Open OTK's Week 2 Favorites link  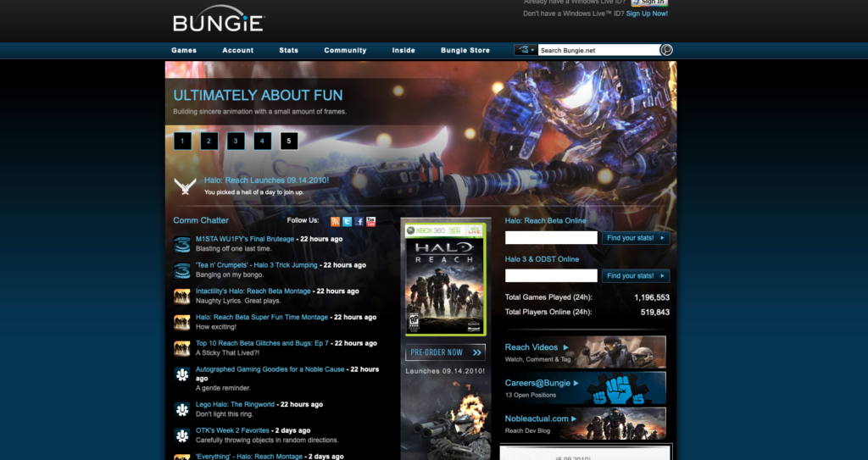click(x=232, y=430)
